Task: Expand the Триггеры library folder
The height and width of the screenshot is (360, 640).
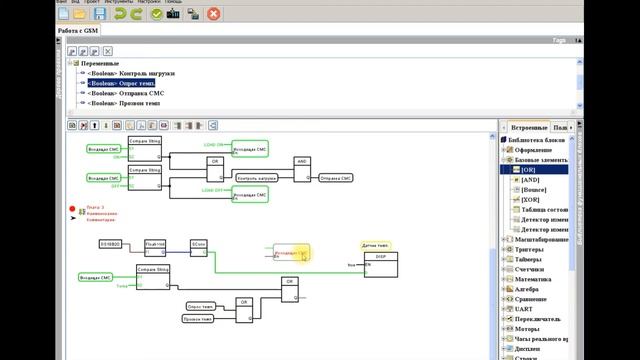Action: tap(503, 249)
